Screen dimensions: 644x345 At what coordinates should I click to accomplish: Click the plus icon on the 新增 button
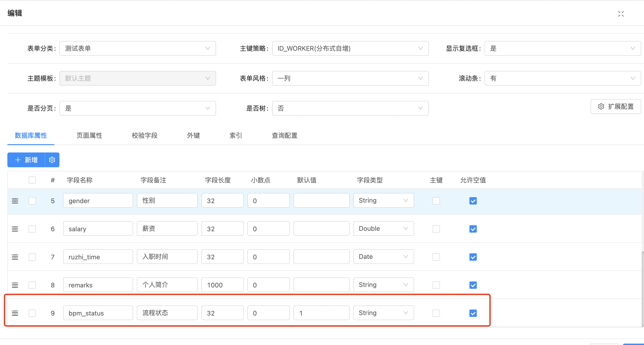tap(18, 160)
